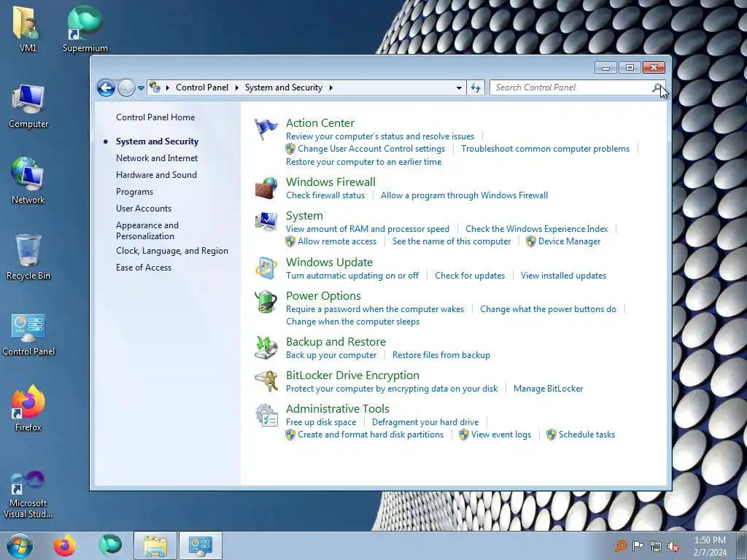Expand the arrow after System and Security
Image resolution: width=747 pixels, height=560 pixels.
click(x=330, y=87)
